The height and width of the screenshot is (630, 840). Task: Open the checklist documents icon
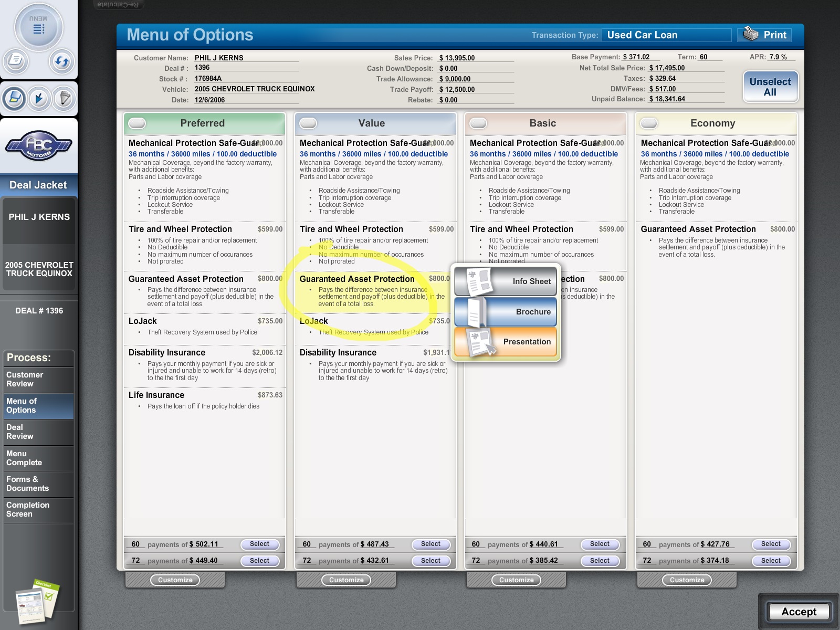(x=37, y=602)
